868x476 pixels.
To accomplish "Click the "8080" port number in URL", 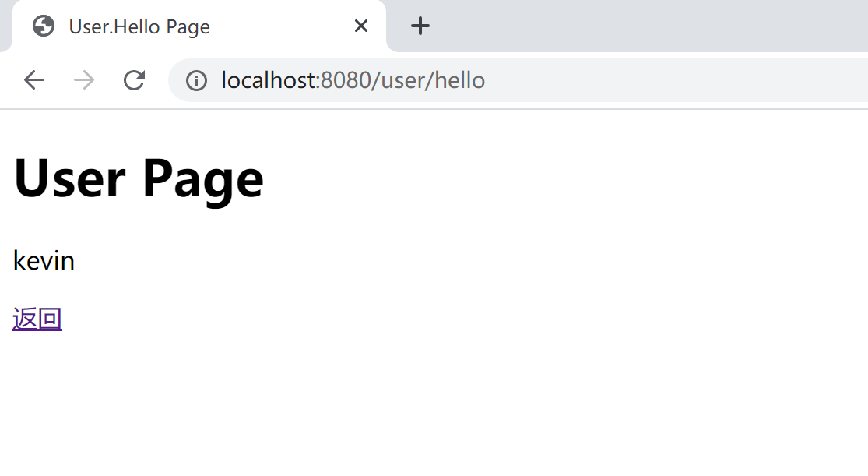I will [343, 80].
